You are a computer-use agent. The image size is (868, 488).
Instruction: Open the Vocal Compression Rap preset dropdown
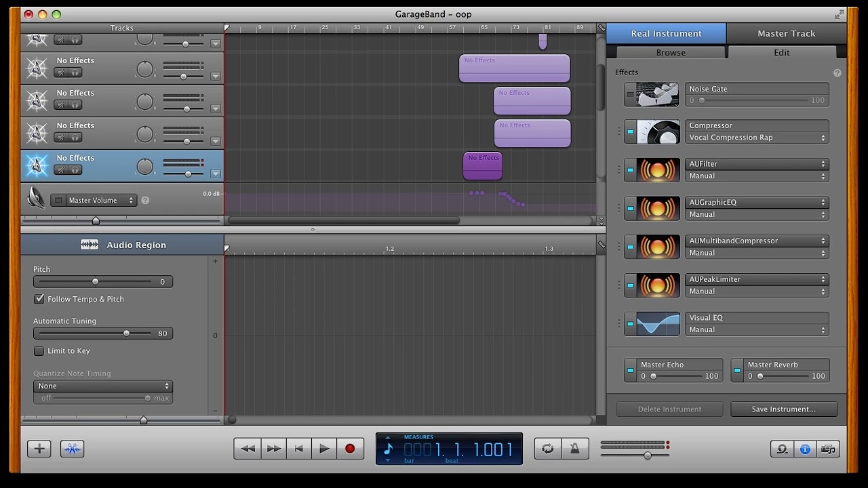point(757,138)
